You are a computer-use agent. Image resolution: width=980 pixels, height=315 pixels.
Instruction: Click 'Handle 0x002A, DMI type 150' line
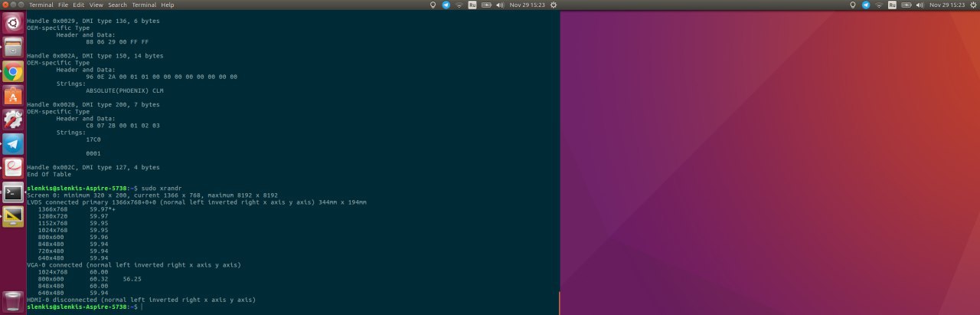95,56
